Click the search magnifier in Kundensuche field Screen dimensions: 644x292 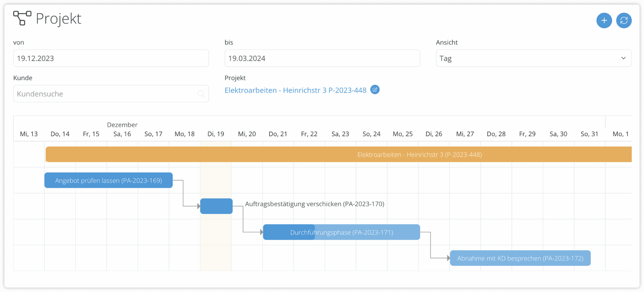point(201,94)
